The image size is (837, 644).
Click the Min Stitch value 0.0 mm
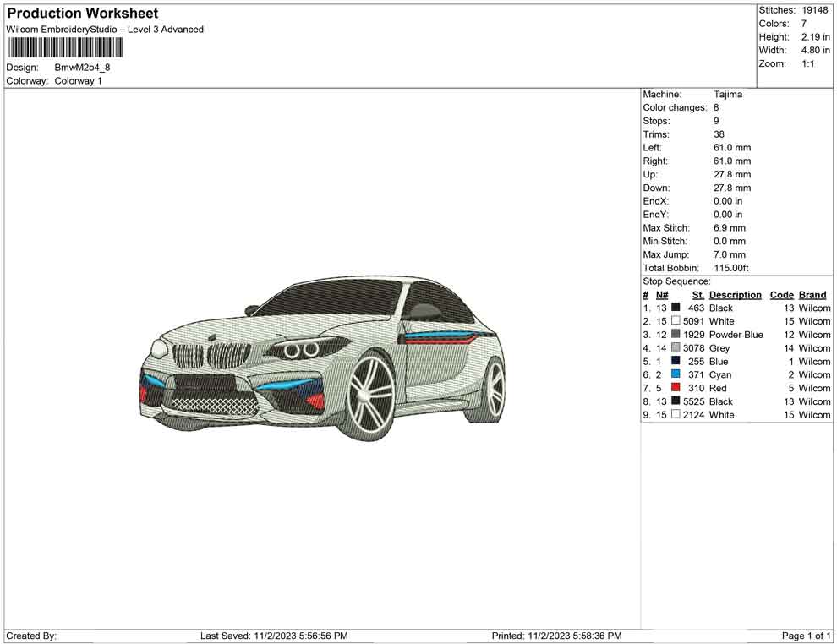730,241
